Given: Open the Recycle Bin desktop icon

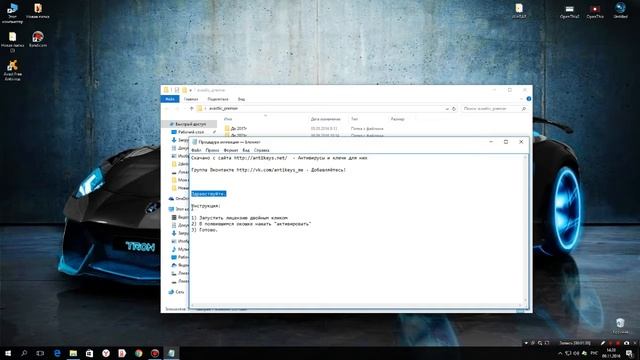Looking at the screenshot, I should pos(620,325).
